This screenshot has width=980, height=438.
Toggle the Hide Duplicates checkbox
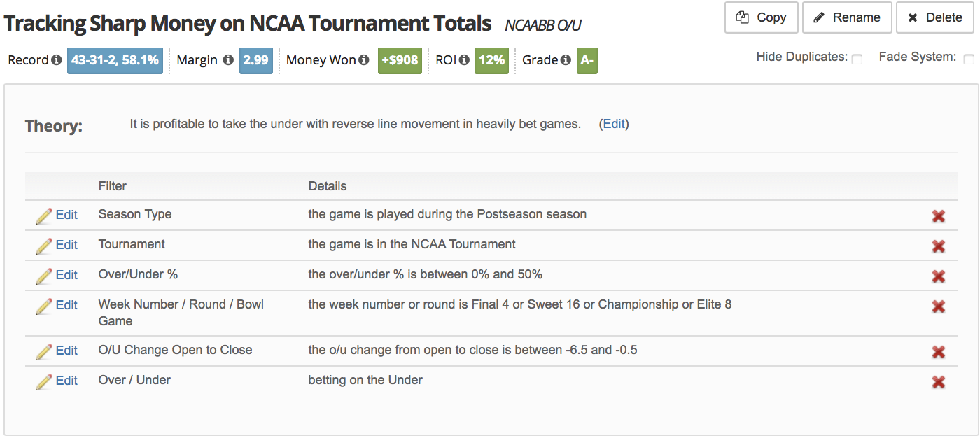857,59
